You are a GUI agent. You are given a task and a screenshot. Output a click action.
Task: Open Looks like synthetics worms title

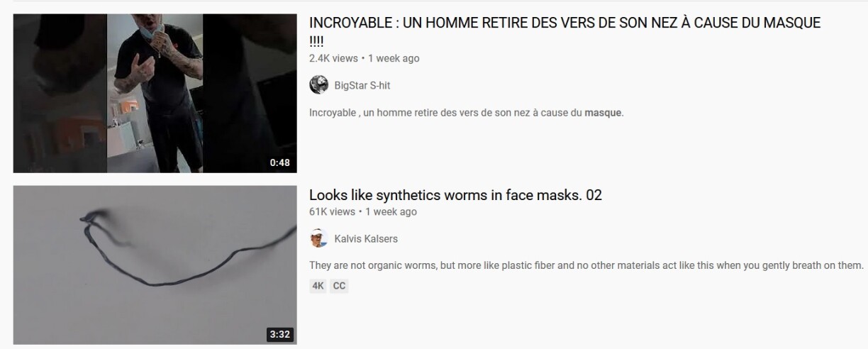tap(455, 194)
